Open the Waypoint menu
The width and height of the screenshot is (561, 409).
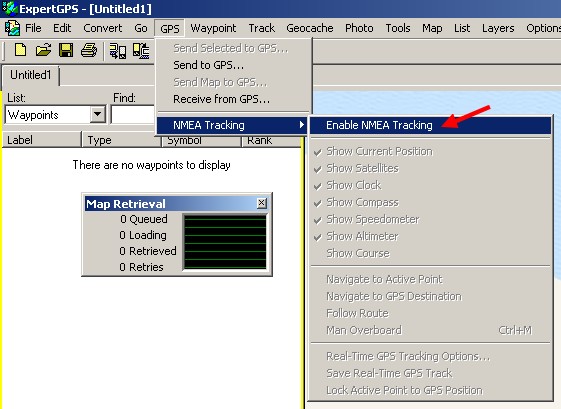213,28
